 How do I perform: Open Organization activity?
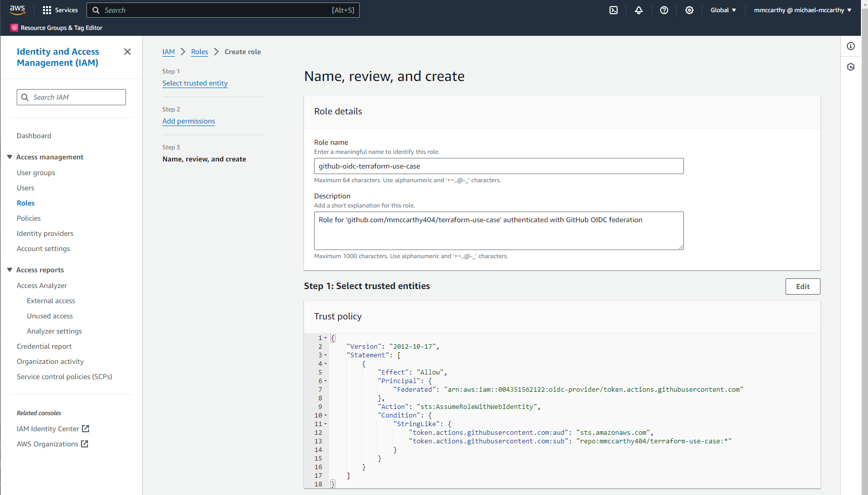point(51,361)
